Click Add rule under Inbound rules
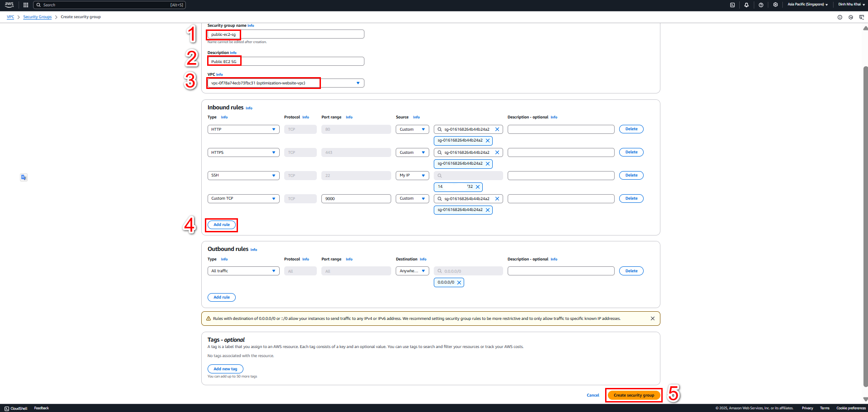 tap(222, 225)
